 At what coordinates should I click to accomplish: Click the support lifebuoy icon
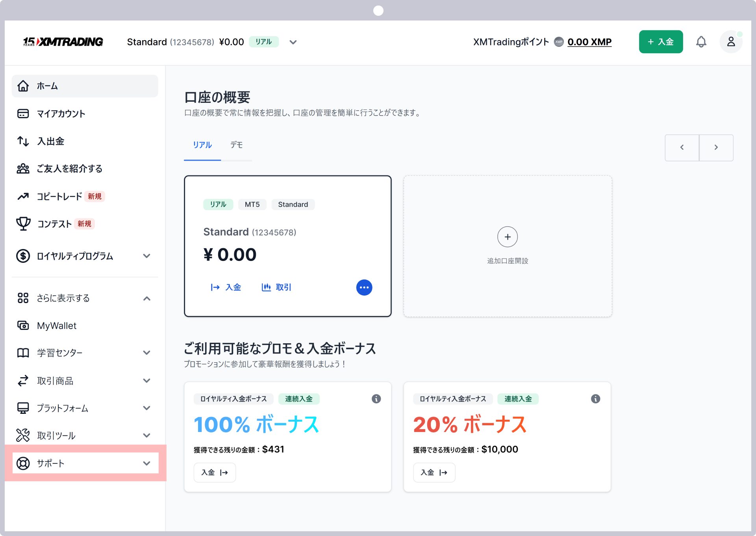23,463
